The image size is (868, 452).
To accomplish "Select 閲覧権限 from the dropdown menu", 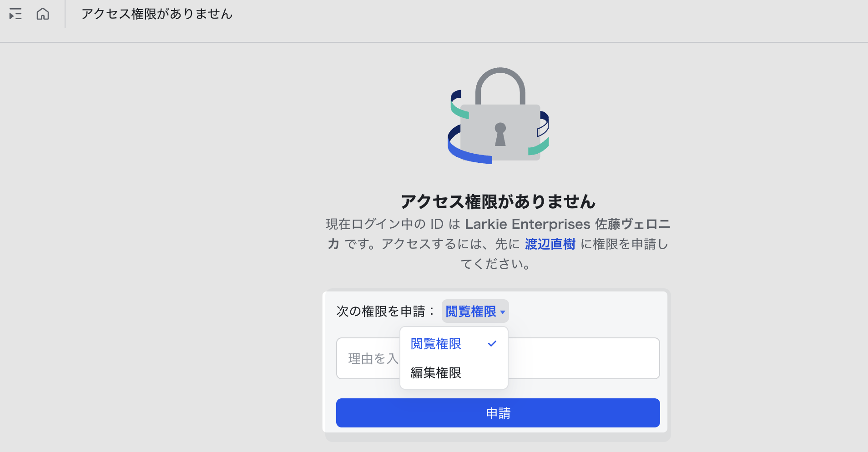I will [x=436, y=344].
